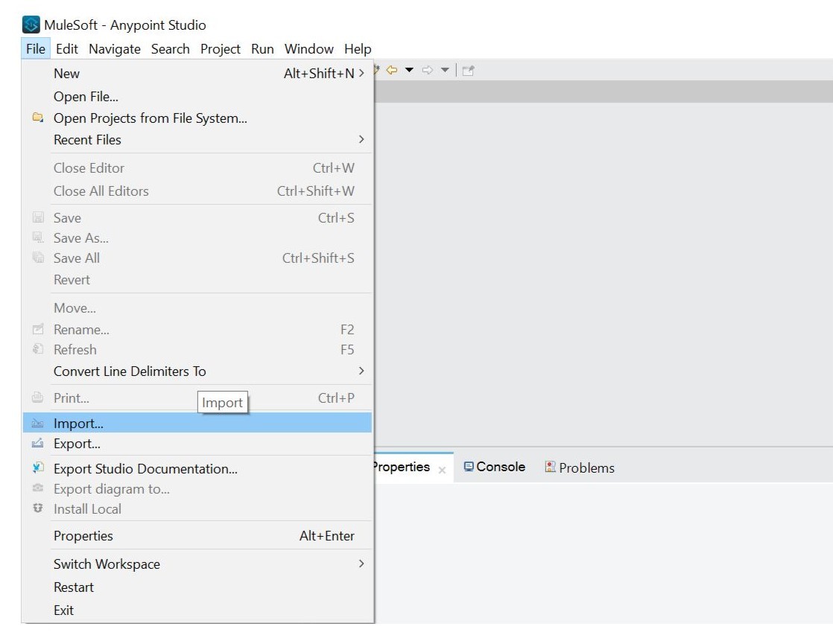Click the folder icon beside Open Projects from File System
The height and width of the screenshot is (644, 833).
pyautogui.click(x=37, y=118)
